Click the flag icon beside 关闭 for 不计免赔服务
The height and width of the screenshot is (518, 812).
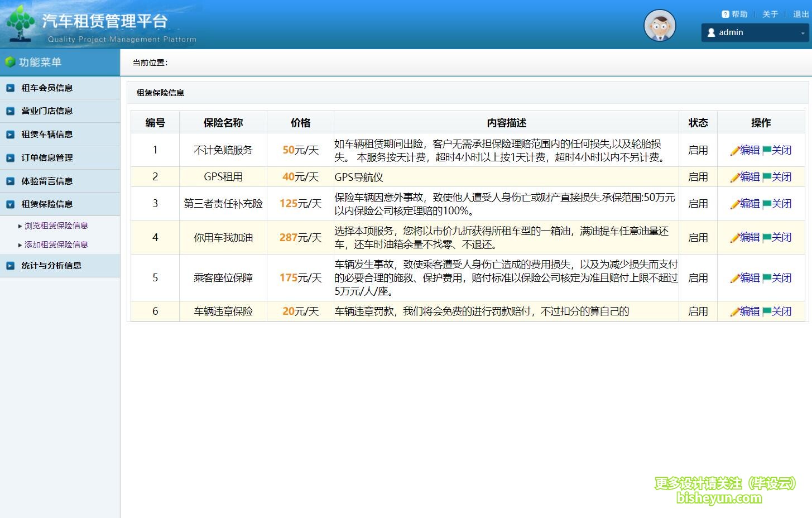tap(766, 150)
